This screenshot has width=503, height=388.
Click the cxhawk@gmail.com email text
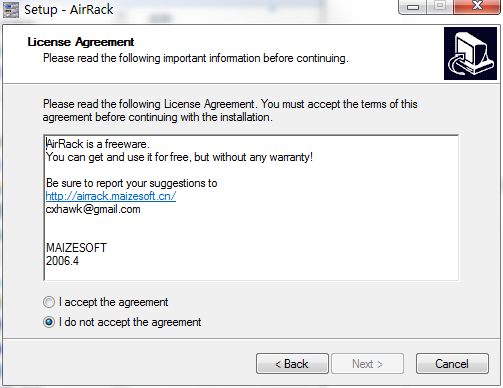[93, 209]
